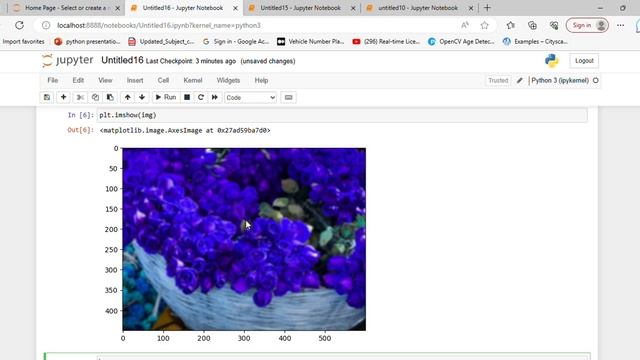Open the View menu
This screenshot has height=360, width=640.
coord(105,80)
